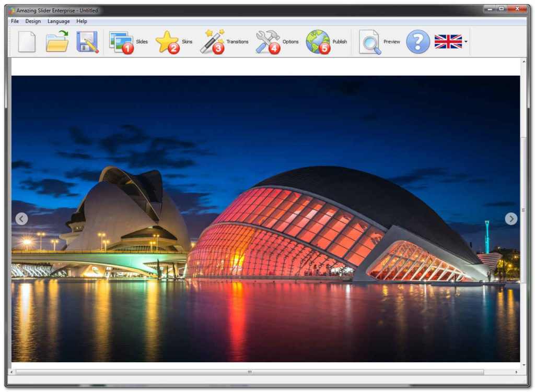
Task: Click the horizontal scrollbar at the bottom
Action: tap(249, 372)
